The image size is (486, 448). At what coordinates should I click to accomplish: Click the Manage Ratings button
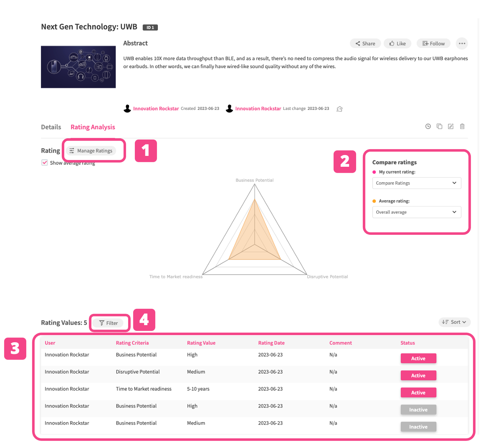coord(91,151)
